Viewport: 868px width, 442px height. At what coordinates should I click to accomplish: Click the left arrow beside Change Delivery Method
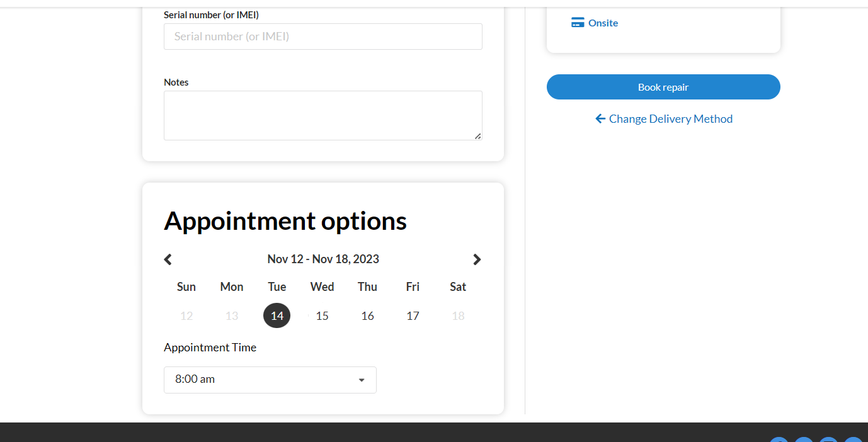click(600, 118)
